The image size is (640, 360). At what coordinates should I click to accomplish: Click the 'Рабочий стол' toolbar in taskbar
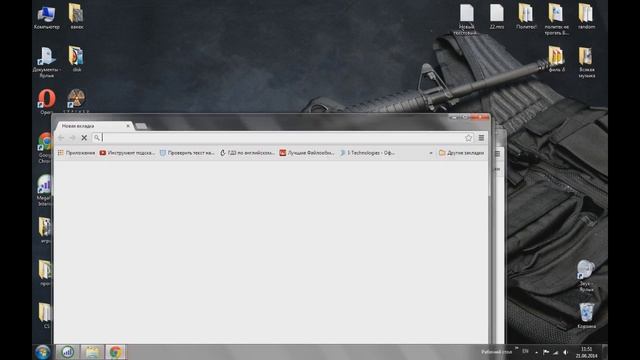coord(496,351)
